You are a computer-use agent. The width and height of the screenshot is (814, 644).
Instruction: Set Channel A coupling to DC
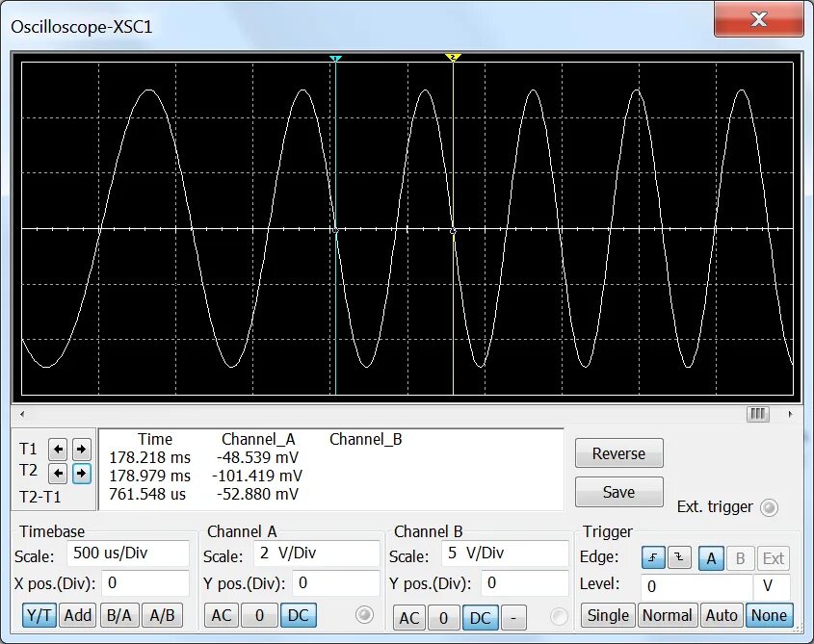coord(298,615)
